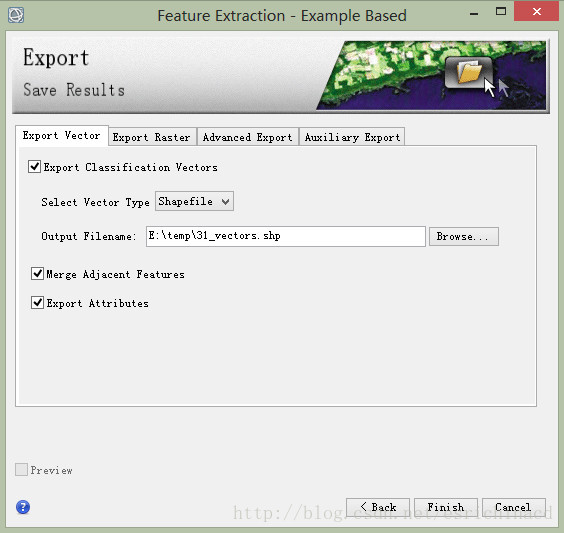
Task: Toggle Export Attributes checkbox
Action: (x=37, y=302)
